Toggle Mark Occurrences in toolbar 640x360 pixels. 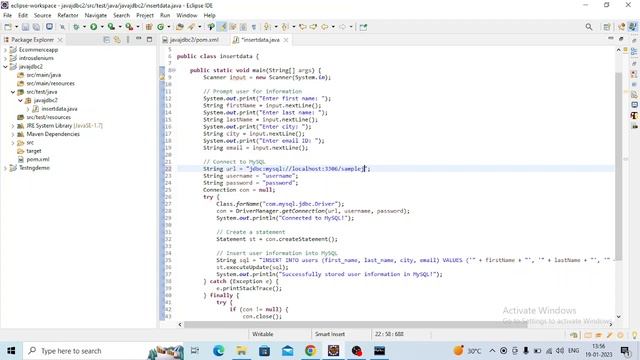(x=222, y=27)
